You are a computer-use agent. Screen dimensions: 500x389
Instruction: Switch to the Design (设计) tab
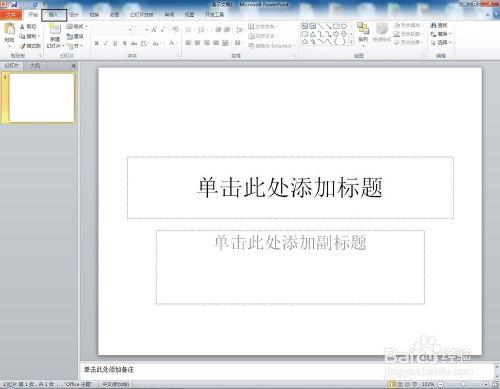[x=74, y=15]
